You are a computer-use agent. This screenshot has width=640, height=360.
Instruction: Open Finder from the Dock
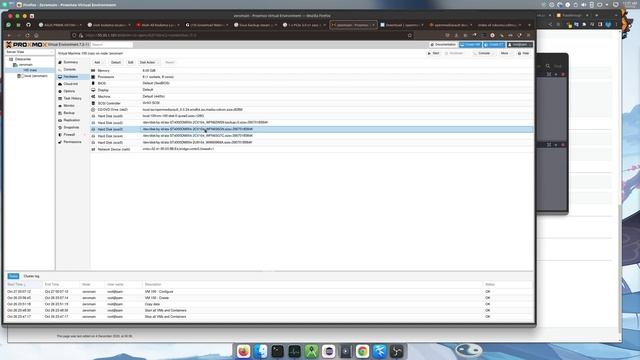tap(260, 351)
